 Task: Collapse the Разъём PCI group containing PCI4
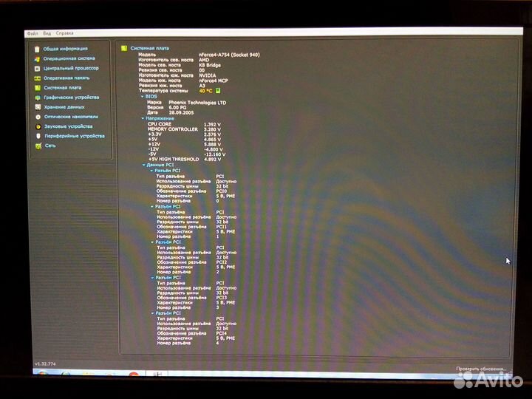click(x=153, y=313)
